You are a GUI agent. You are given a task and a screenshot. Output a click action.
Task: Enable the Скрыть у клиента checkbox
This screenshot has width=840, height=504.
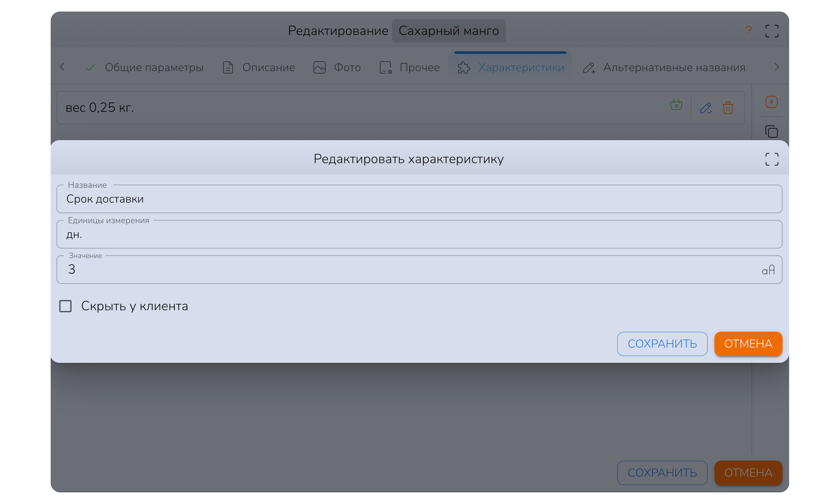tap(65, 306)
